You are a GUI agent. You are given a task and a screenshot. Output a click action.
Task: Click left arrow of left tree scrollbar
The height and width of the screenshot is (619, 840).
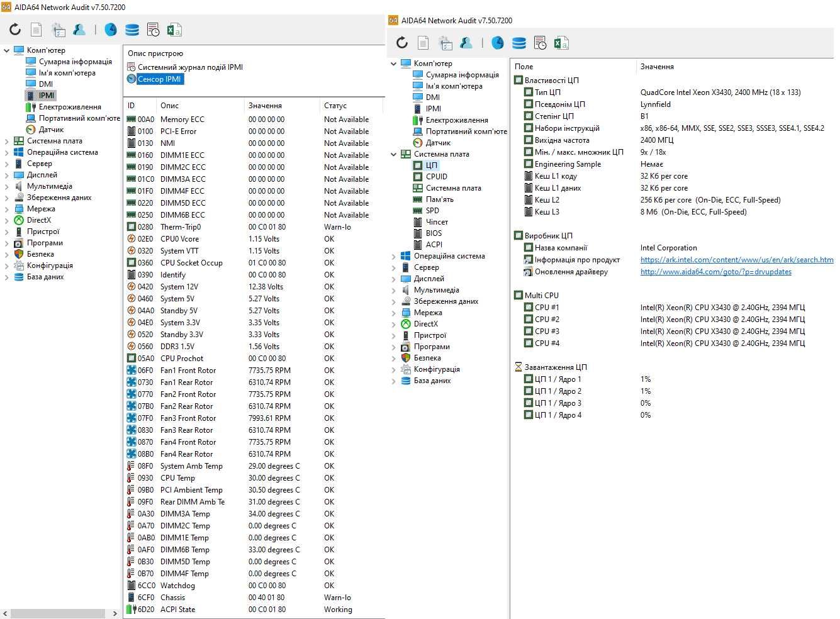pyautogui.click(x=5, y=613)
